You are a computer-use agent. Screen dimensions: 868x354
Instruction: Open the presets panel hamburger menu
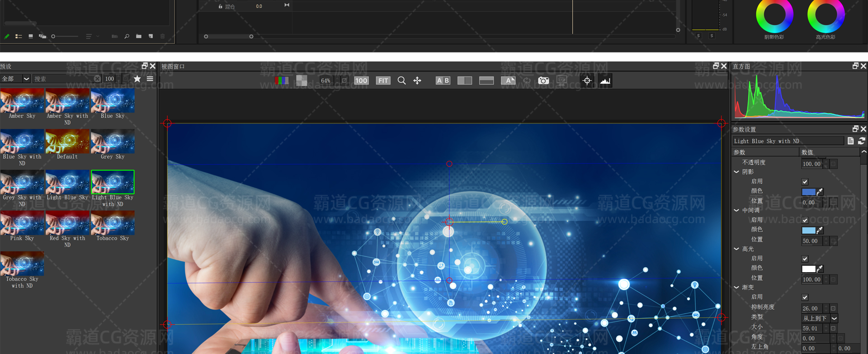(x=150, y=79)
